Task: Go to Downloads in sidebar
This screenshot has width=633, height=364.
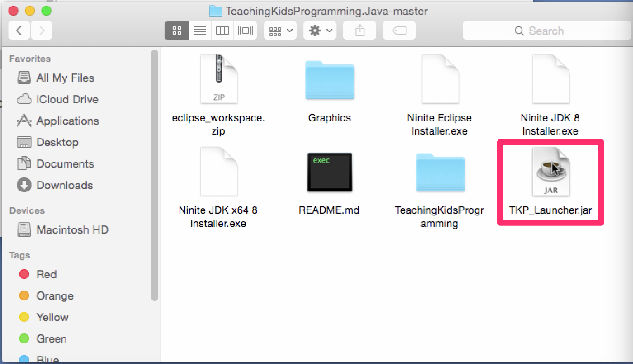Action: (64, 185)
